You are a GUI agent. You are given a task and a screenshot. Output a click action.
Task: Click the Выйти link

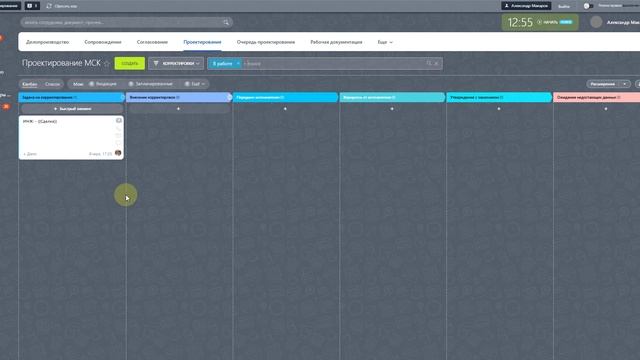coord(564,6)
